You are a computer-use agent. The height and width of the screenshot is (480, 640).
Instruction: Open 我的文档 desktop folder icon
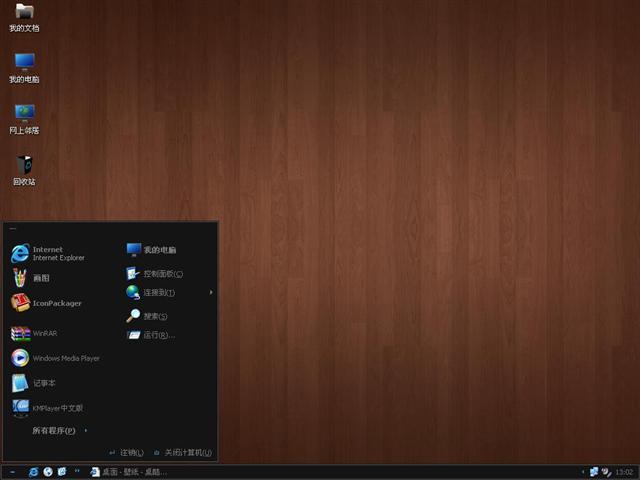pyautogui.click(x=24, y=17)
